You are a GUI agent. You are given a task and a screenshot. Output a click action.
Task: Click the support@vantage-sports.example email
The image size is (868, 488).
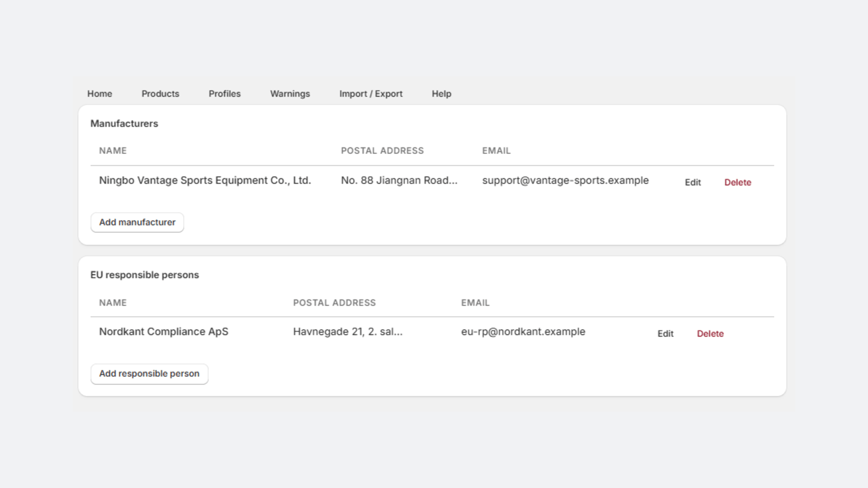click(x=565, y=181)
